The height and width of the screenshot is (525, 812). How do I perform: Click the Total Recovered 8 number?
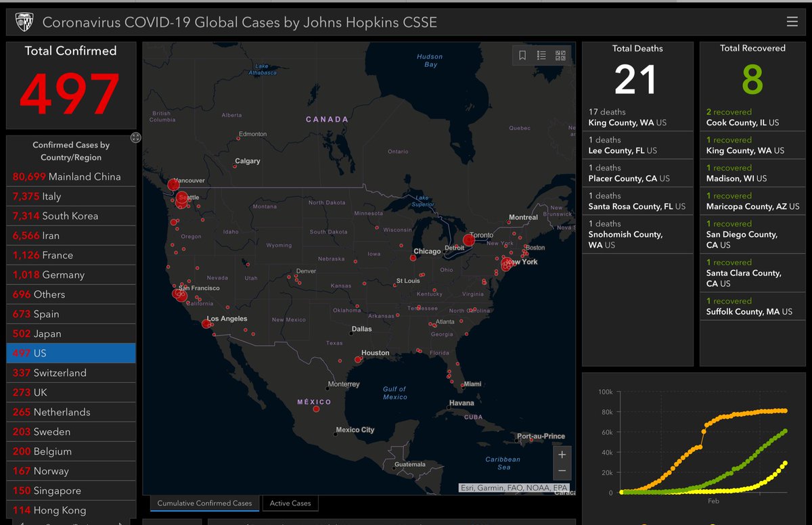tap(752, 78)
